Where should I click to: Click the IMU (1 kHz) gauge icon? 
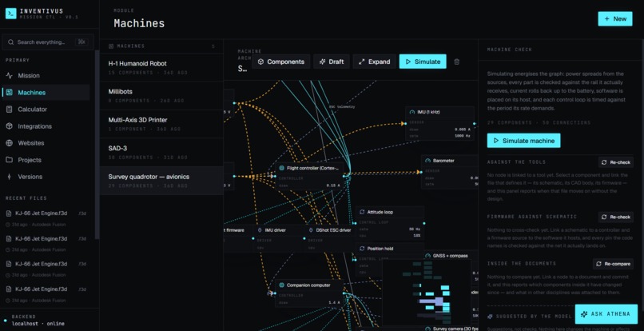tap(412, 112)
